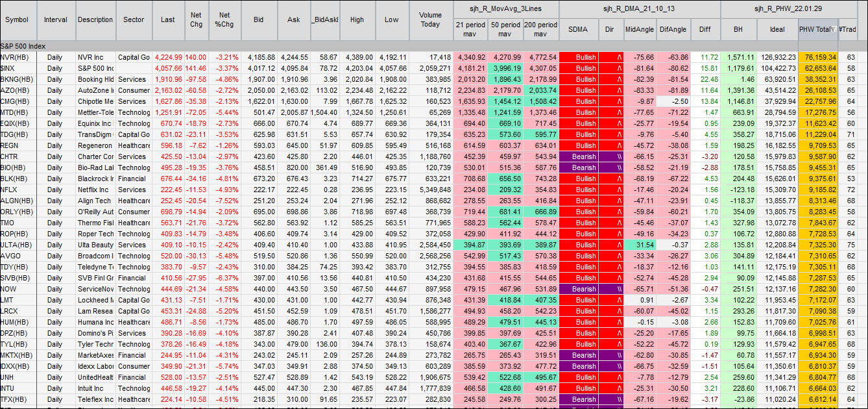
Task: Click the Net %Chg value -7.52%
Action: coord(226,201)
